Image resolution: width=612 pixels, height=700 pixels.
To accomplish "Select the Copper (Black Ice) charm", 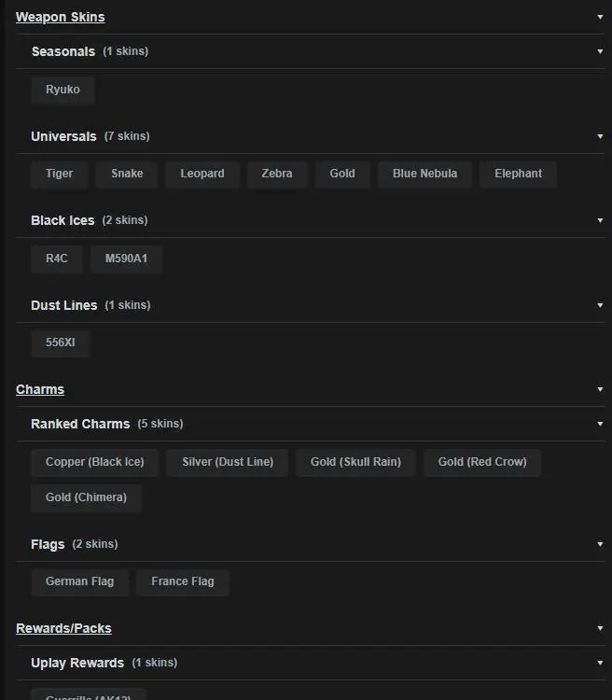I will click(x=94, y=462).
